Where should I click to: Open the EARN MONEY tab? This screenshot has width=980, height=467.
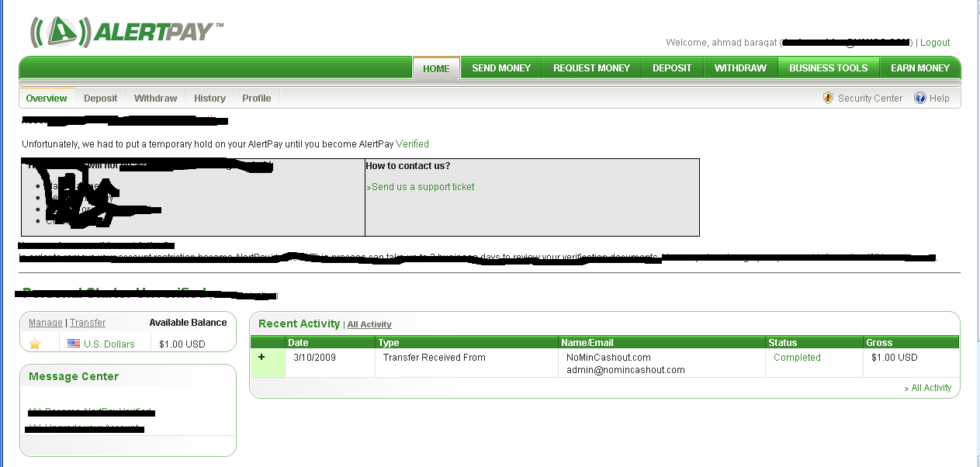[919, 68]
